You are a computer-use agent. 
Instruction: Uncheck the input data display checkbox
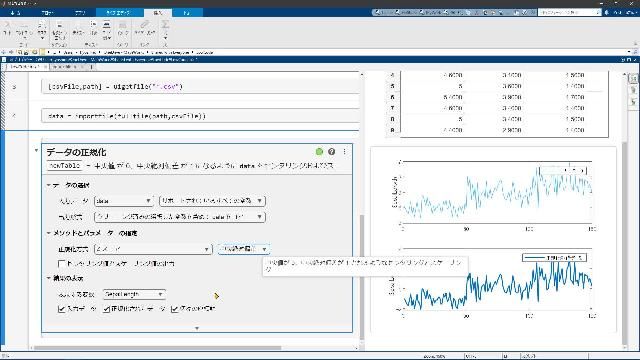click(62, 309)
